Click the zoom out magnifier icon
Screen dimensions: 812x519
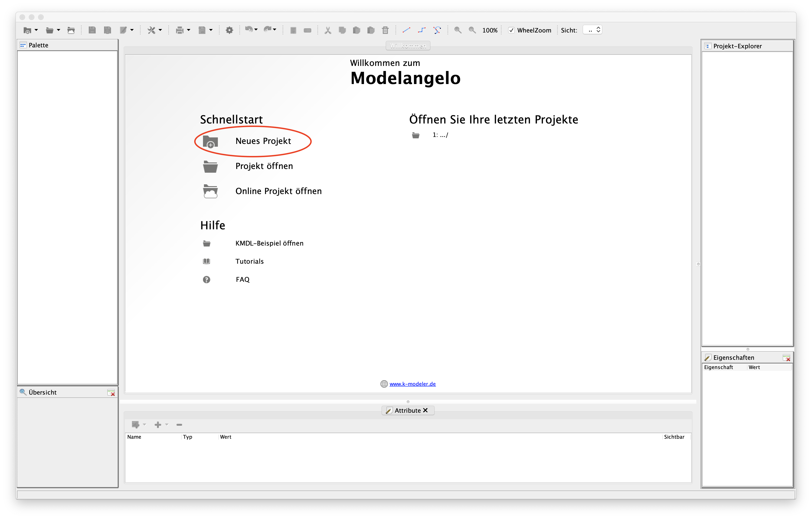(472, 30)
